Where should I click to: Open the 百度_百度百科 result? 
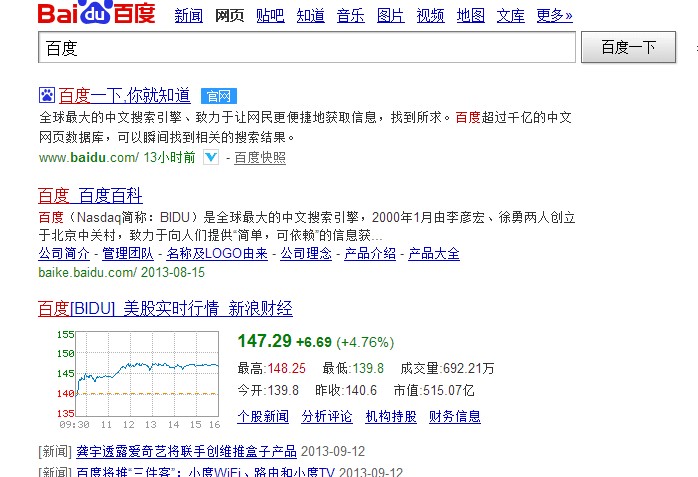coord(90,195)
